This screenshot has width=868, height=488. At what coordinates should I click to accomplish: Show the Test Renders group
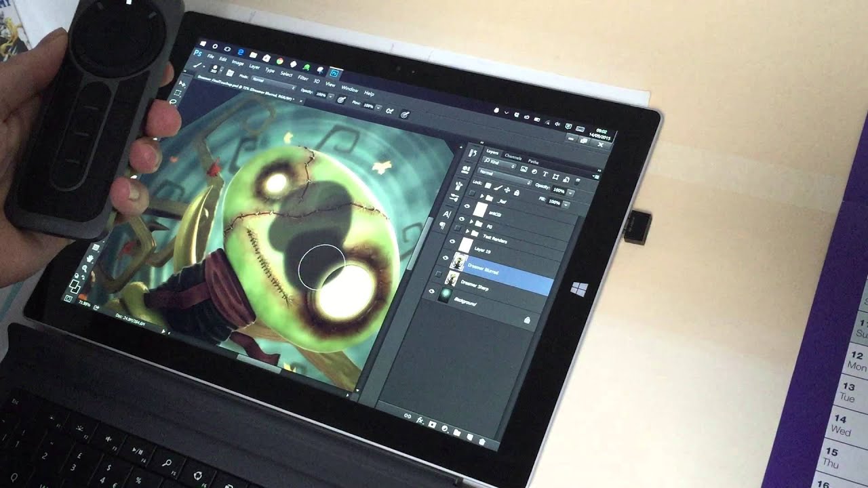click(457, 228)
